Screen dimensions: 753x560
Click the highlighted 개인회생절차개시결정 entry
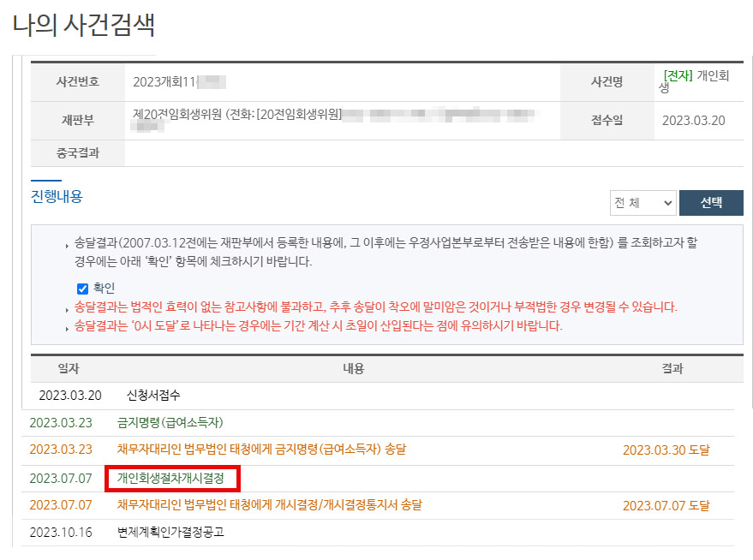[x=171, y=479]
